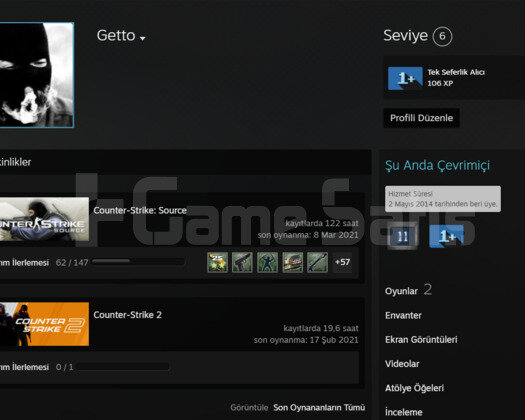Click the jumping figure achievement icon

[267, 262]
